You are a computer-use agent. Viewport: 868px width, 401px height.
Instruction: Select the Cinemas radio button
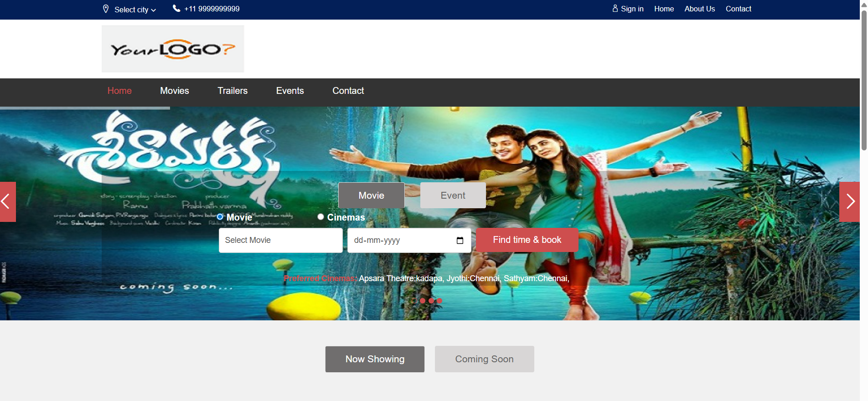tap(321, 217)
